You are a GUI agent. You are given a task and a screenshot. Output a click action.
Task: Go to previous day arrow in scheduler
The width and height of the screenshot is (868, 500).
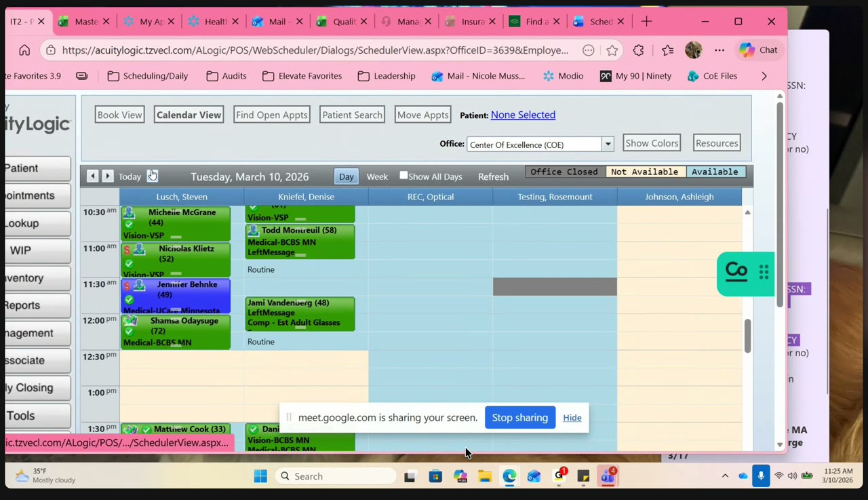(93, 176)
